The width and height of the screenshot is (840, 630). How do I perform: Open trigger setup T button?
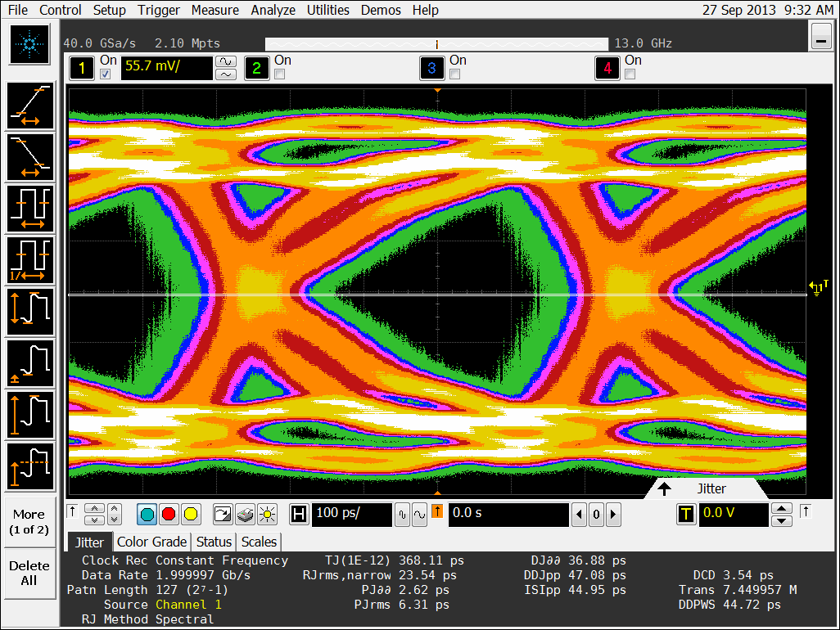click(x=686, y=515)
